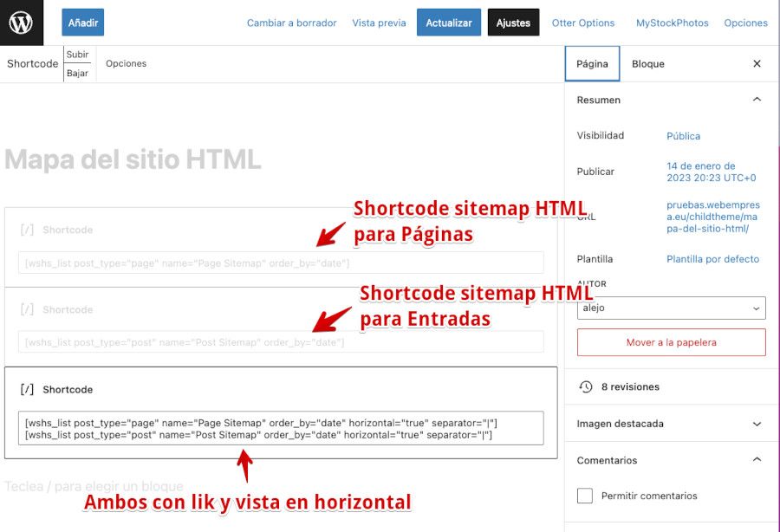Screen dimensions: 780x532
Task: Close the settings sidebar
Action: [757, 63]
